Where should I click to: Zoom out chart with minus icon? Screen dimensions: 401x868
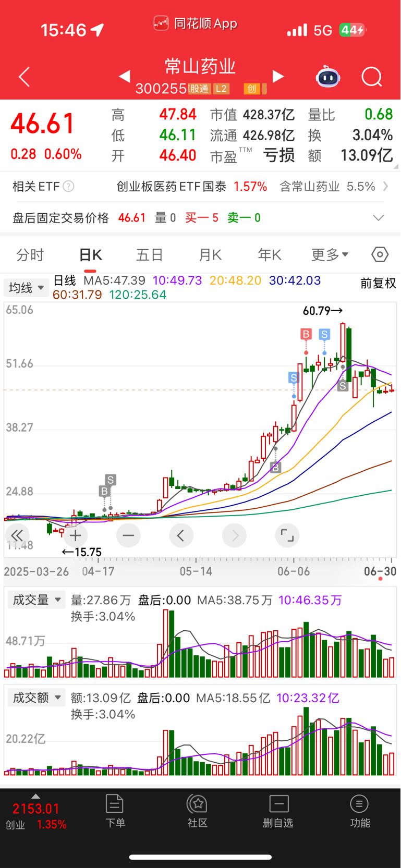pyautogui.click(x=128, y=535)
